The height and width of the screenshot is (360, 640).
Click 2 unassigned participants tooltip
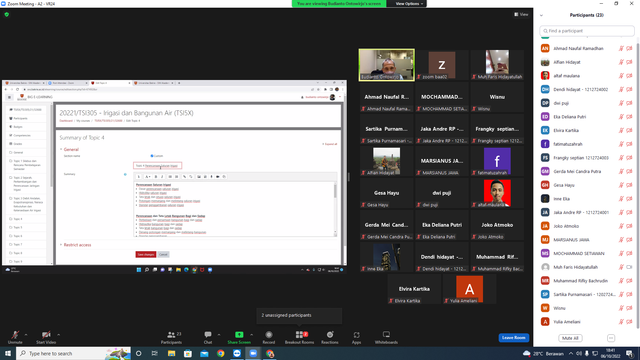(x=299, y=315)
